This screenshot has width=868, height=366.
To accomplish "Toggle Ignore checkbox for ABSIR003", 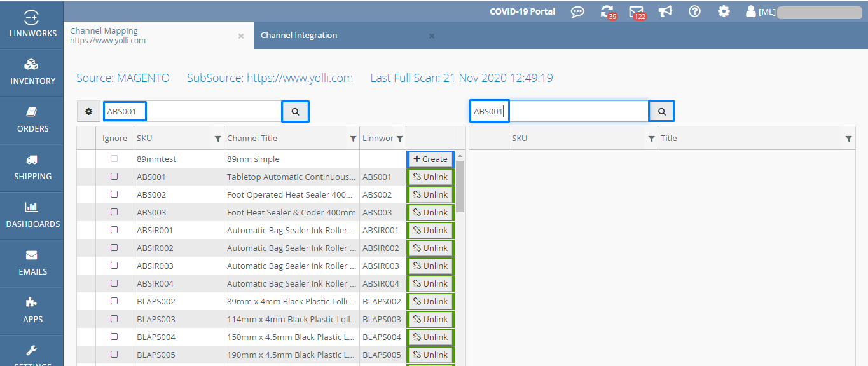I will pos(114,266).
